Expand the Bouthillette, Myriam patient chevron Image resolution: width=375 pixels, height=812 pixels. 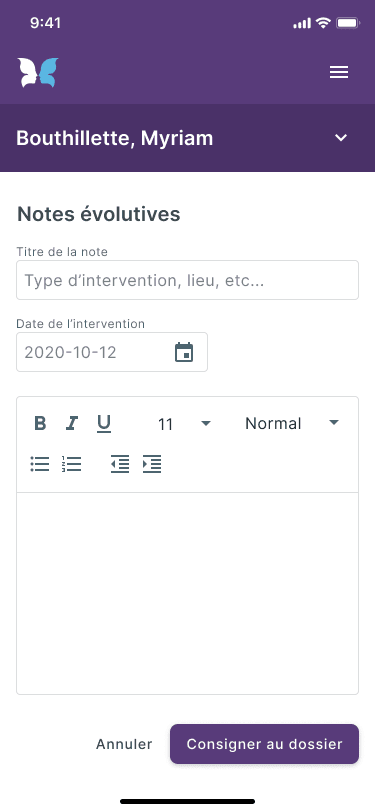click(x=341, y=138)
